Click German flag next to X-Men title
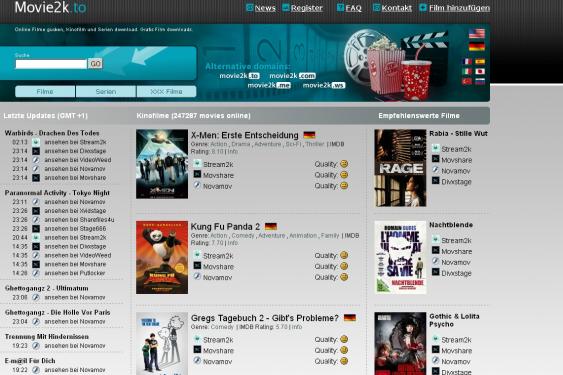This screenshot has height=375, width=563. pos(309,135)
